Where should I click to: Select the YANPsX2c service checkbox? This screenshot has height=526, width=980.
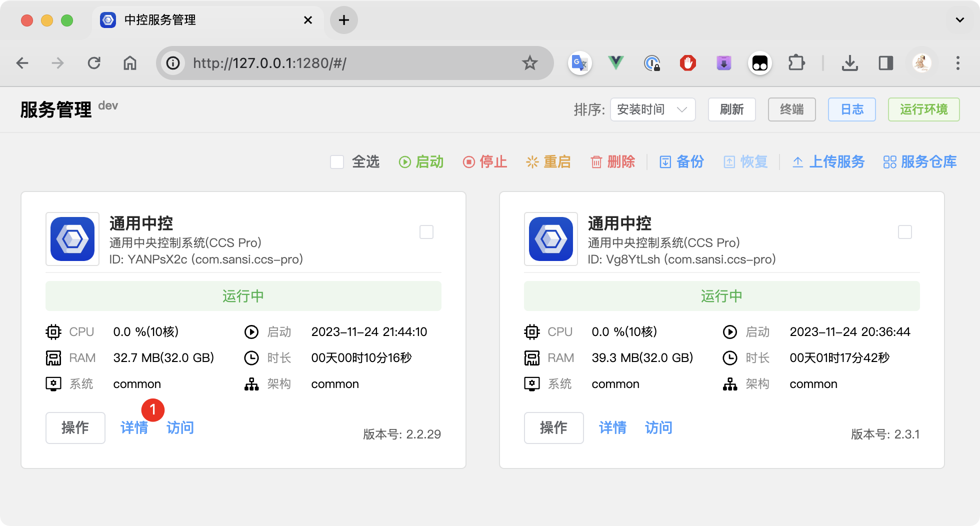pyautogui.click(x=426, y=232)
